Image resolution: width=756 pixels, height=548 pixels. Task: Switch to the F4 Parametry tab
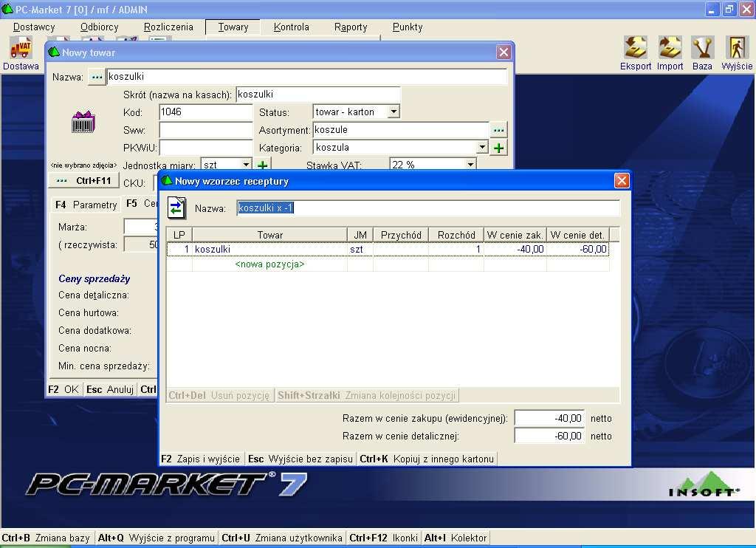pyautogui.click(x=86, y=205)
